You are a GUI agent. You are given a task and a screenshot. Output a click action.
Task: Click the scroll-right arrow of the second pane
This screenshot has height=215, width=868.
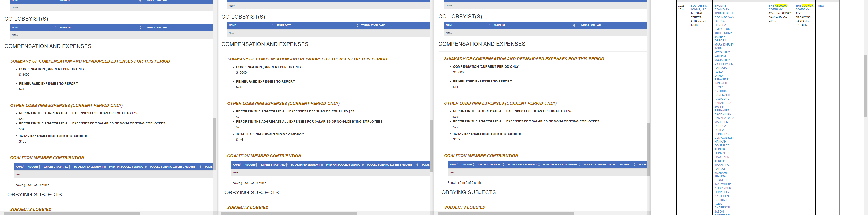(x=428, y=213)
